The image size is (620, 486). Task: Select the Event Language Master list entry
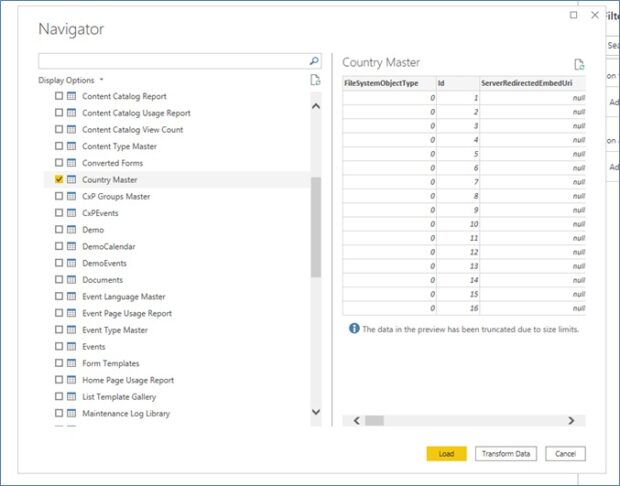pyautogui.click(x=123, y=297)
